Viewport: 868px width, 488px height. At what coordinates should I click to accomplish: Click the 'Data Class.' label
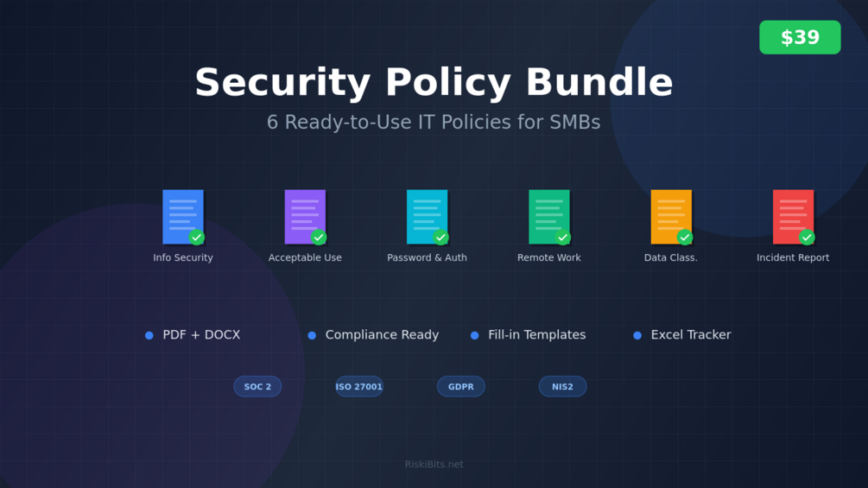pyautogui.click(x=671, y=257)
